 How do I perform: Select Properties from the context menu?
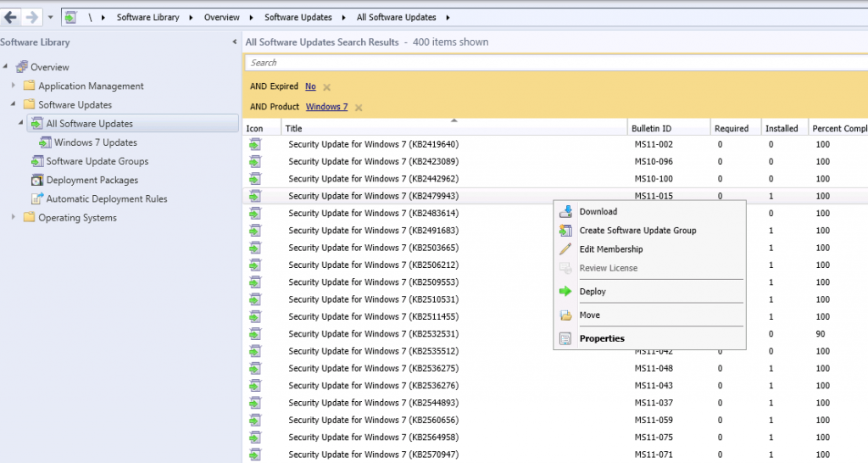[602, 339]
